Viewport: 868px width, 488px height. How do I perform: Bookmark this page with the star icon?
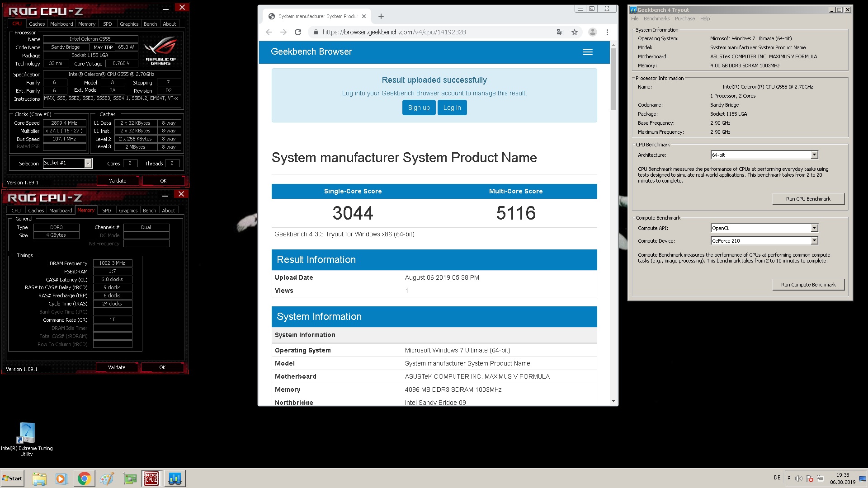coord(575,32)
